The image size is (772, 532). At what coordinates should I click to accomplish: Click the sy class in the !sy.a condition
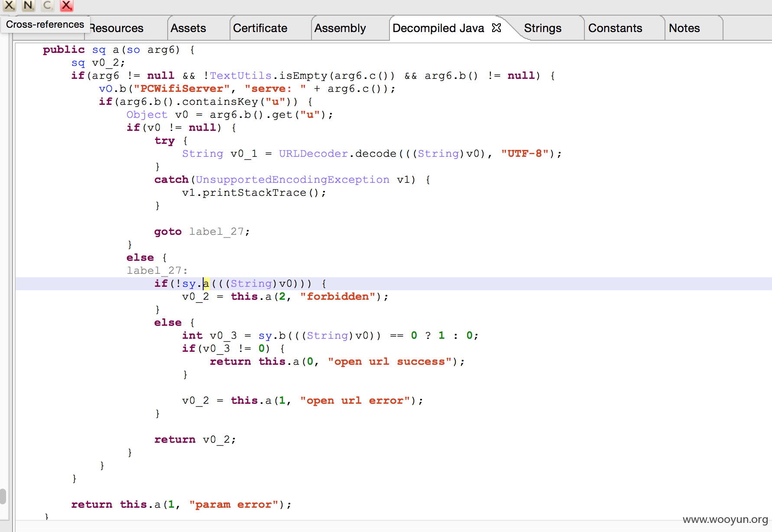click(x=189, y=284)
